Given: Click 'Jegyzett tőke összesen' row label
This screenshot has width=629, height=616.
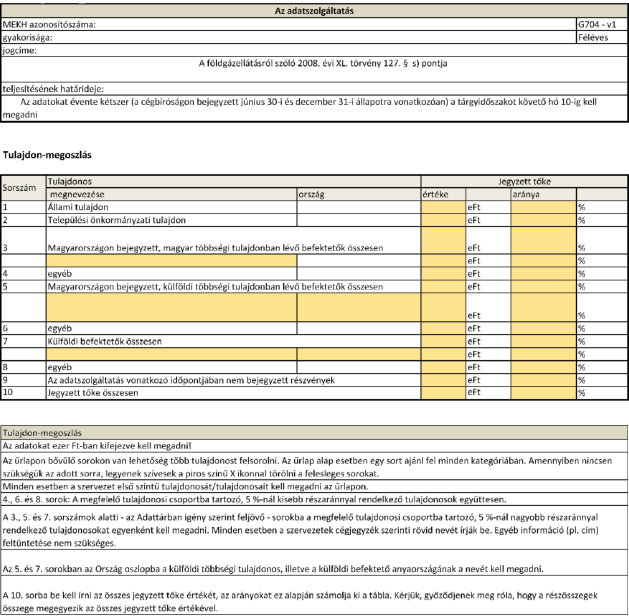Looking at the screenshot, I should coord(93,393).
